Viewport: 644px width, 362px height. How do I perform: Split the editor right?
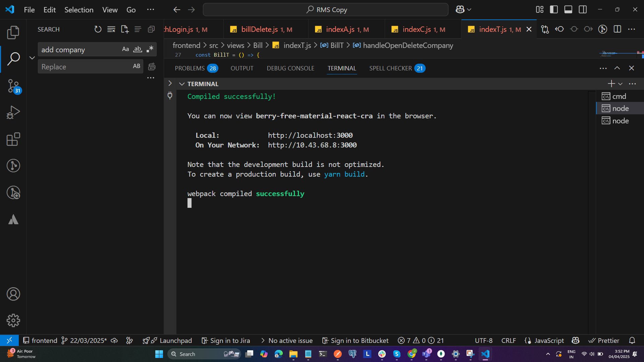[617, 29]
